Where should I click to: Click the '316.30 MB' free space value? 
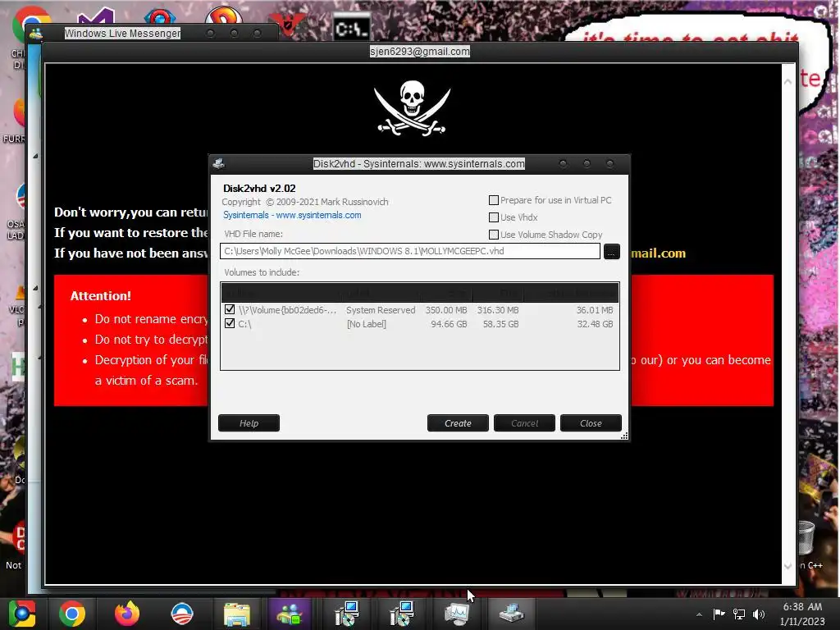tap(498, 310)
